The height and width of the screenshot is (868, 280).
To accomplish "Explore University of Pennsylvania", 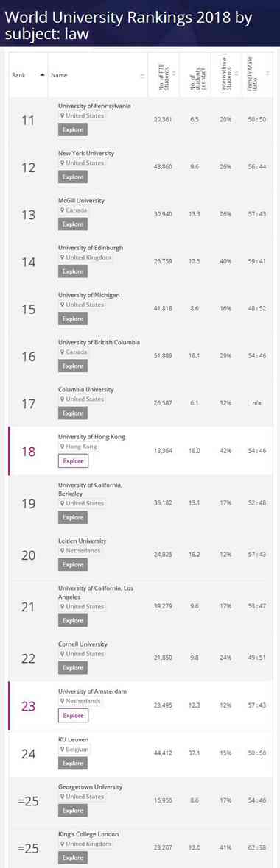I will pyautogui.click(x=73, y=129).
